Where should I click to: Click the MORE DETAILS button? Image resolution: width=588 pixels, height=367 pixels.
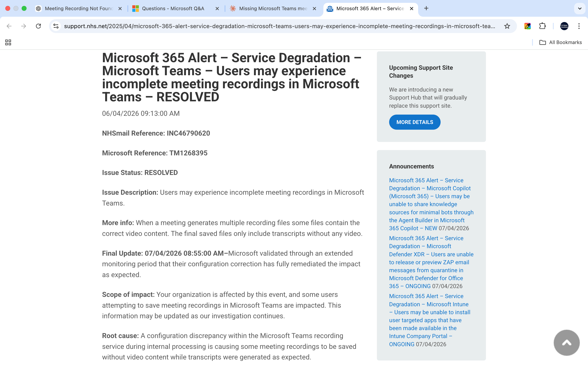pos(414,122)
